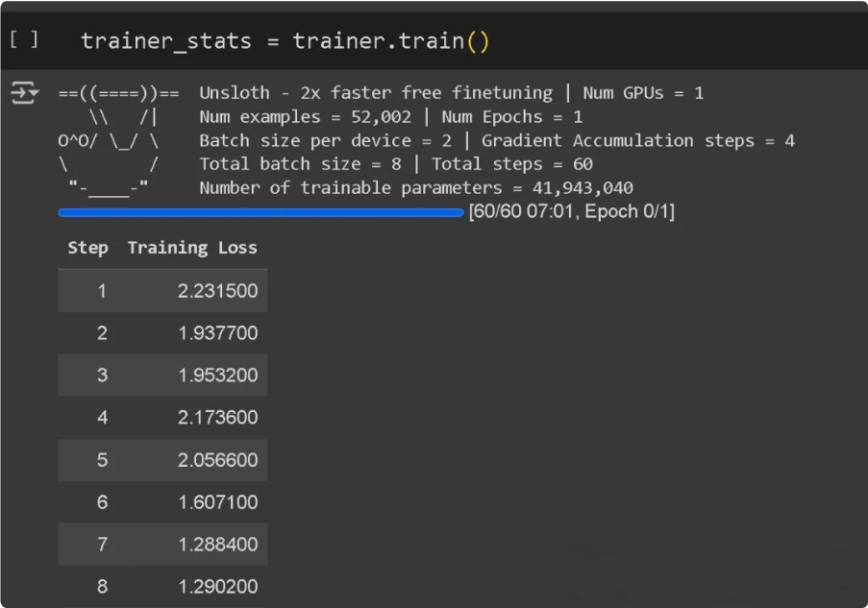Click the Num GPUs = 1 text

pos(643,93)
